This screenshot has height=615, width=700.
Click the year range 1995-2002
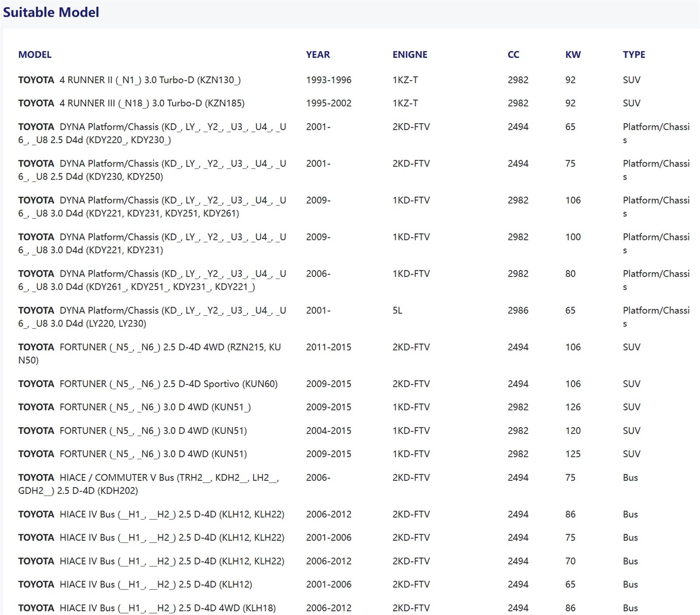329,103
